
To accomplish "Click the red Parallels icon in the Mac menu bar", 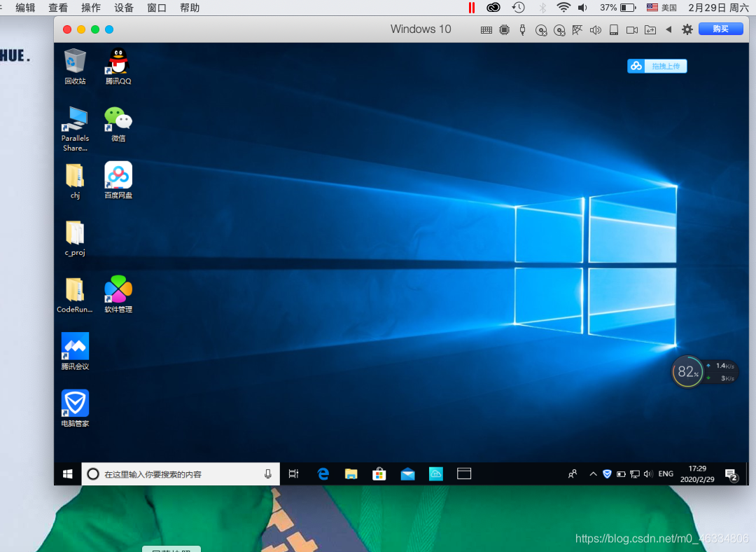I will click(472, 8).
